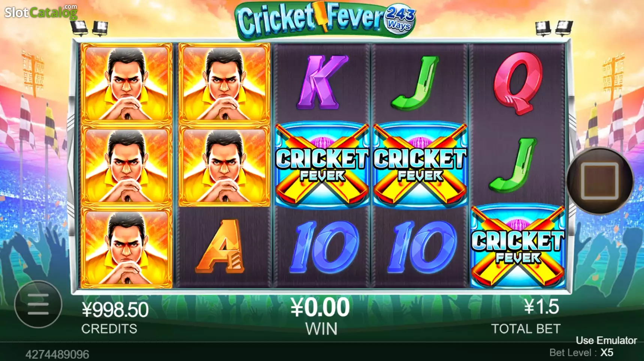Image resolution: width=644 pixels, height=361 pixels.
Task: Click the orange A symbol
Action: [x=221, y=246]
